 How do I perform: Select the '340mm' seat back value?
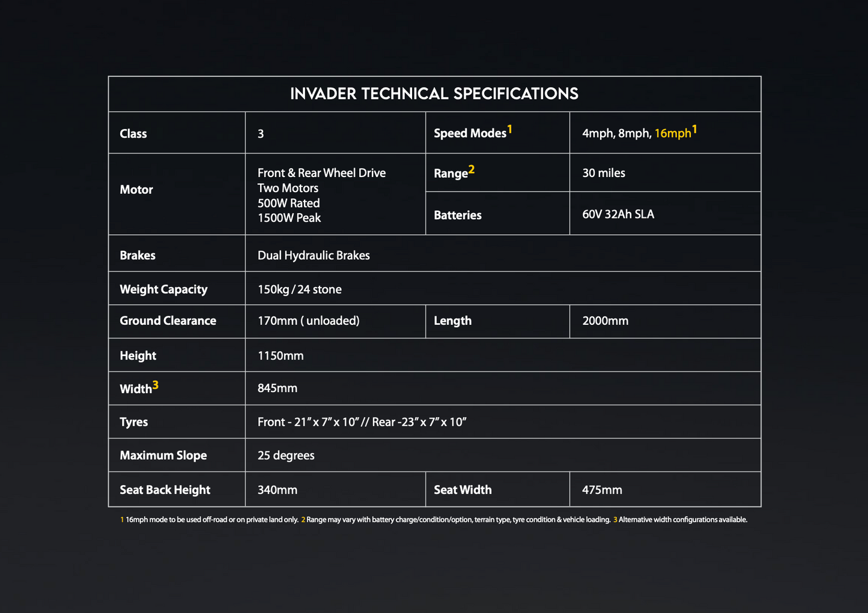(278, 490)
